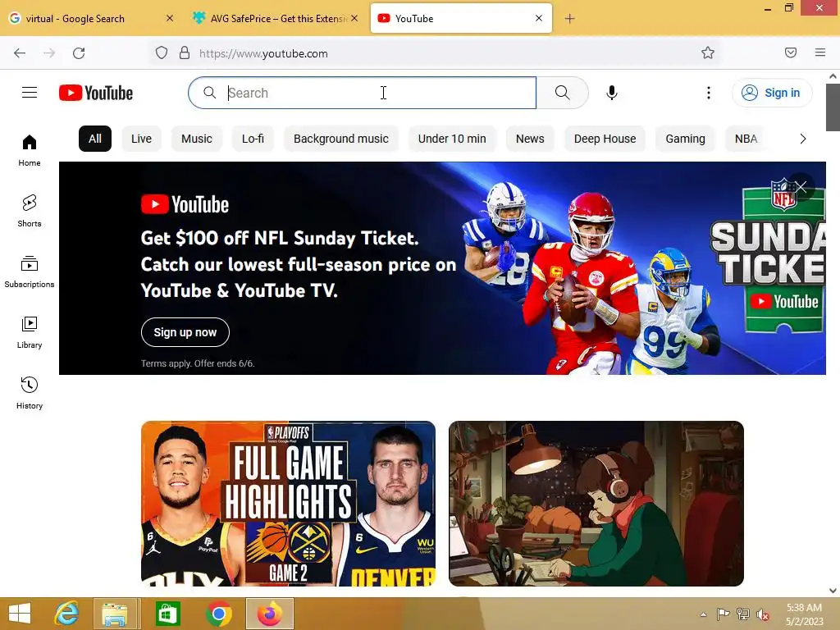Screen dimensions: 840x630
Task: Select the Lo-fi filter chip
Action: click(253, 139)
